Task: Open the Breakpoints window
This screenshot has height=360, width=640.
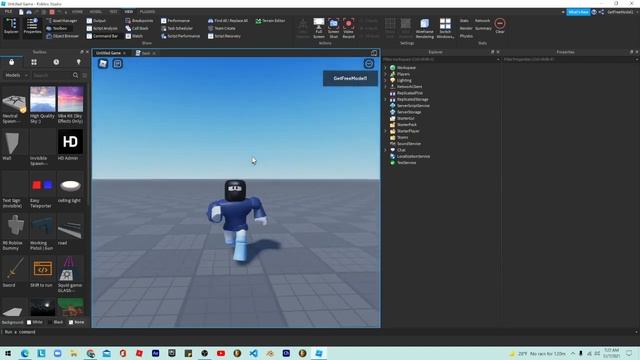Action: [x=139, y=20]
